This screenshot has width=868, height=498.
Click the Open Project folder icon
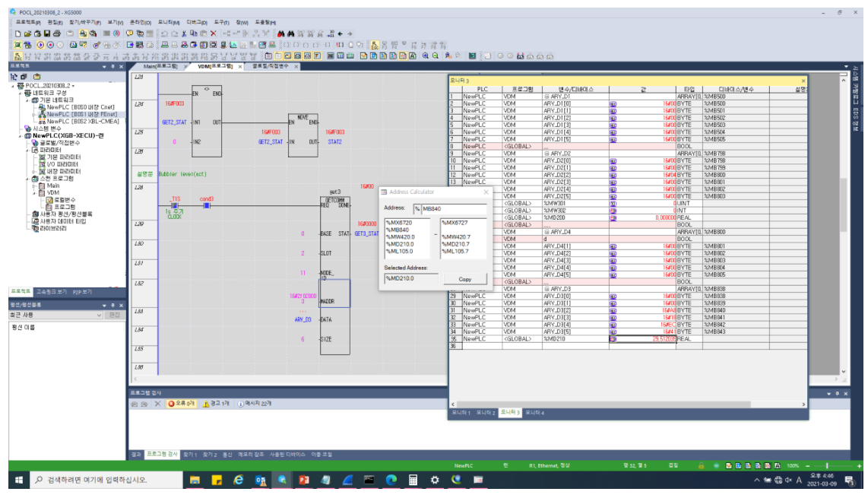(27, 34)
